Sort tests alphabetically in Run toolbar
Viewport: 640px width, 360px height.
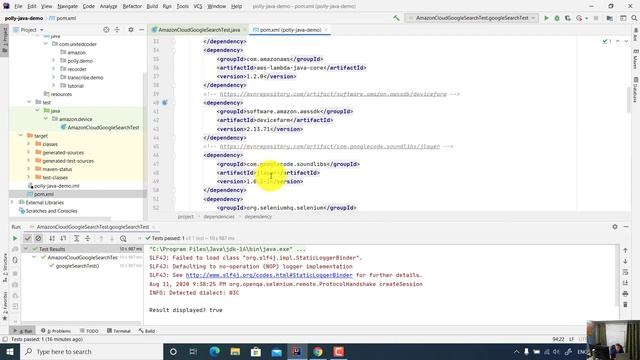coord(52,238)
